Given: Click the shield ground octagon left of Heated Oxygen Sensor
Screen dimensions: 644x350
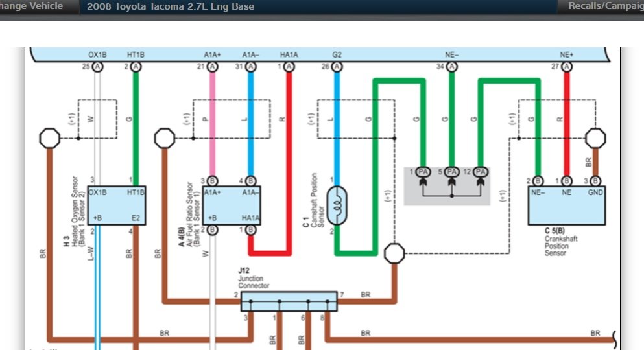Looking at the screenshot, I should click(50, 138).
